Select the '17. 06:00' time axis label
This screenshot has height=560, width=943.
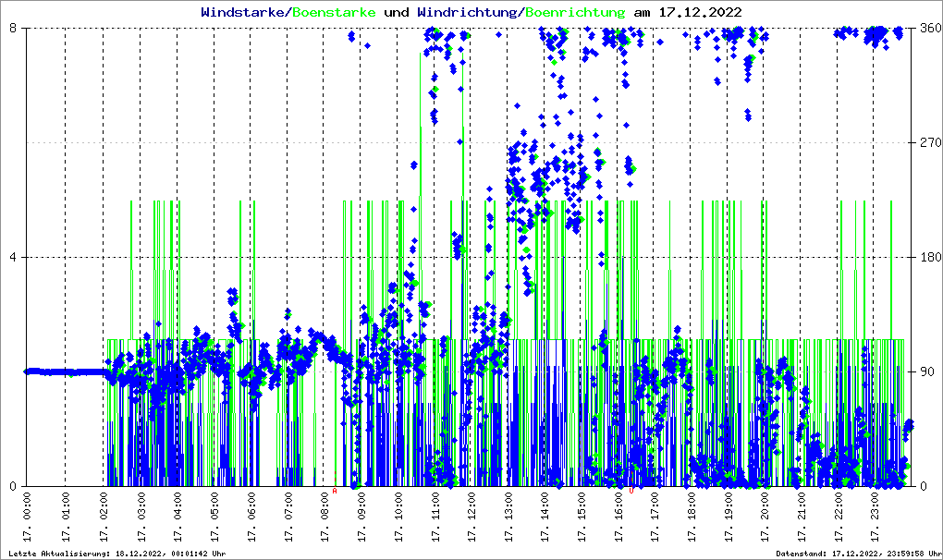(251, 518)
